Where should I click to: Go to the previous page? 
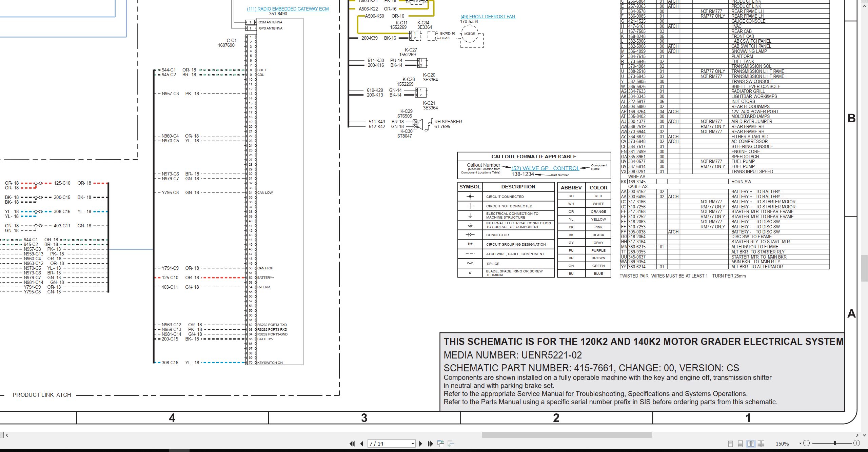click(362, 444)
